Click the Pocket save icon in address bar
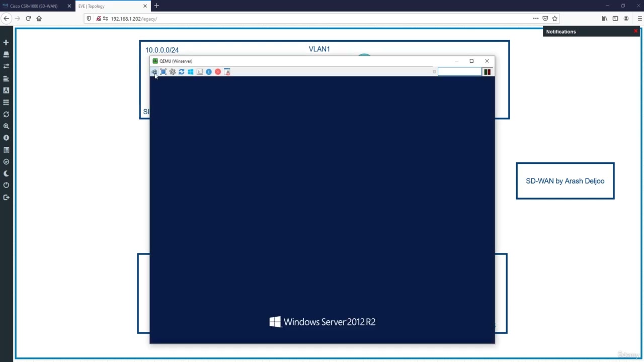This screenshot has width=644, height=362. pos(545,19)
